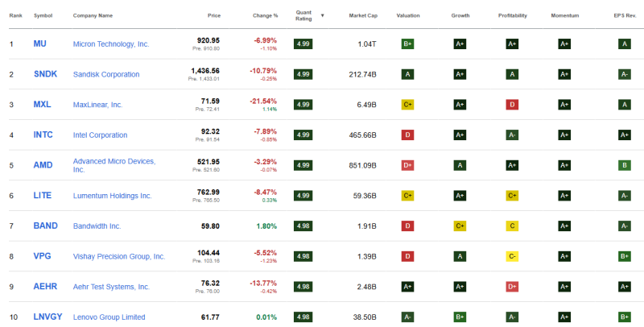The image size is (644, 327).
Task: Click LITE's C+ Profitability grade badge
Action: 512,196
